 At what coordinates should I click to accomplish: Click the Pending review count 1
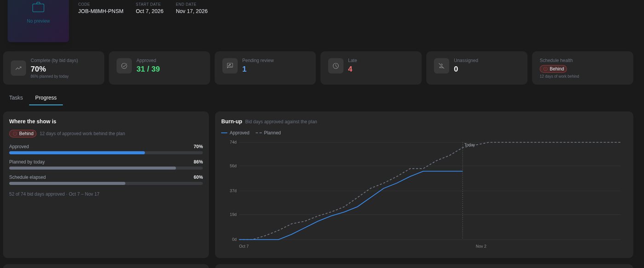click(244, 69)
